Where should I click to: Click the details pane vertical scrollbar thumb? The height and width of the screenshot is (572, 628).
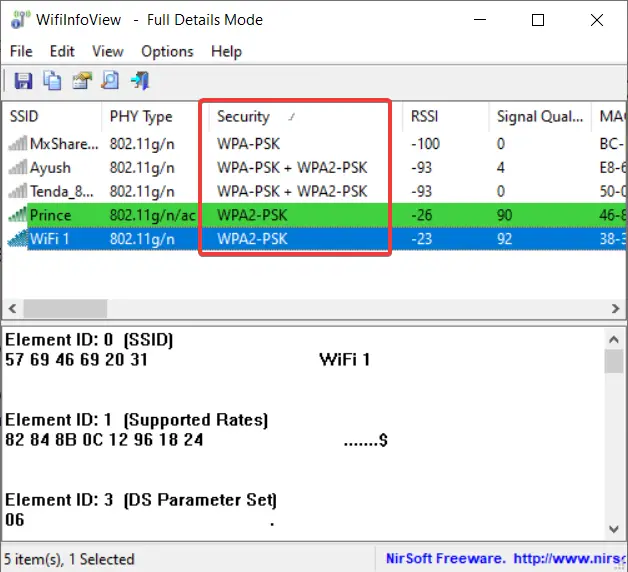[614, 361]
